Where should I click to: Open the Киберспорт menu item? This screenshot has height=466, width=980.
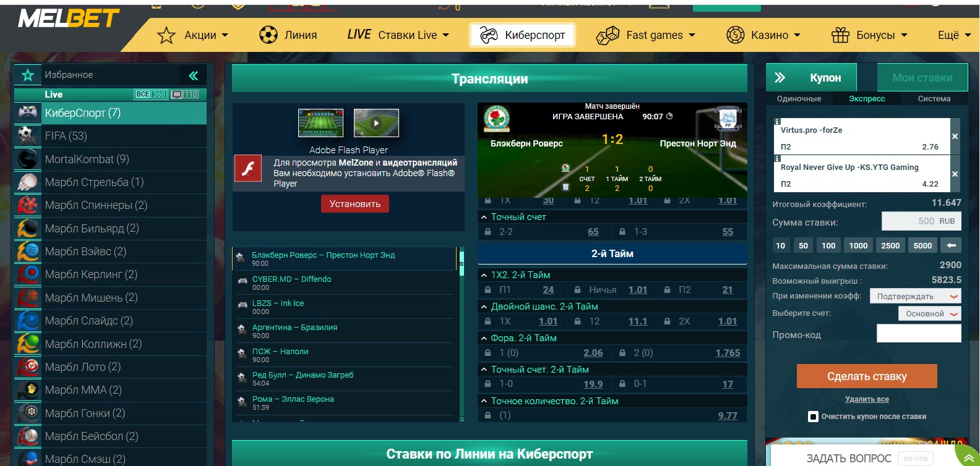click(x=522, y=35)
